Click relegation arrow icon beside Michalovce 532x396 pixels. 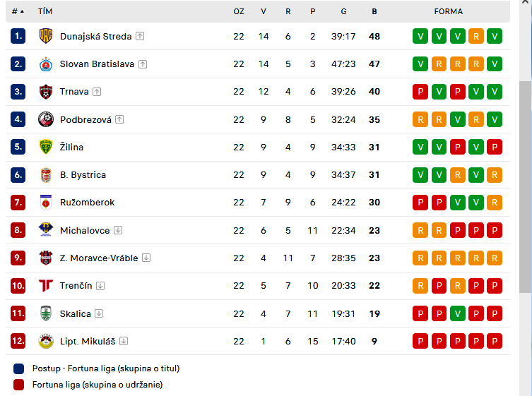(x=118, y=230)
